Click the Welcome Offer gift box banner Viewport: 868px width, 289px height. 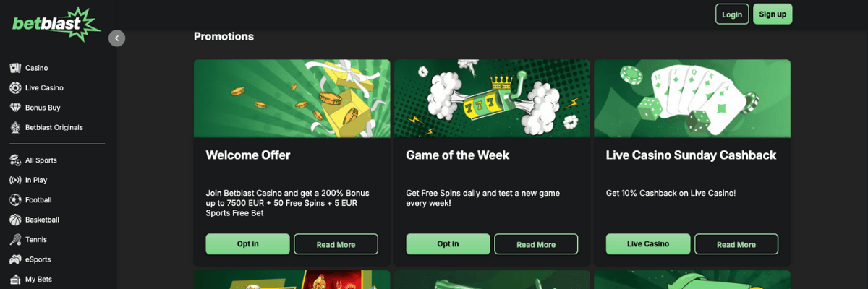[x=292, y=98]
